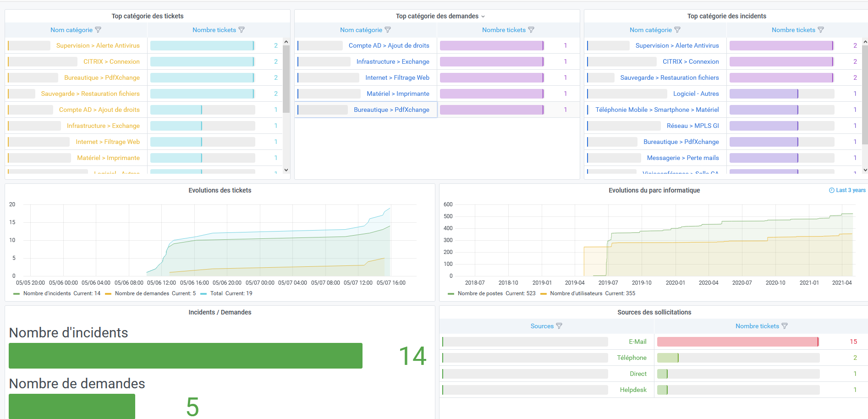Sort demandes table by Nombre tickets header
Image resolution: width=868 pixels, height=419 pixels.
coord(504,30)
